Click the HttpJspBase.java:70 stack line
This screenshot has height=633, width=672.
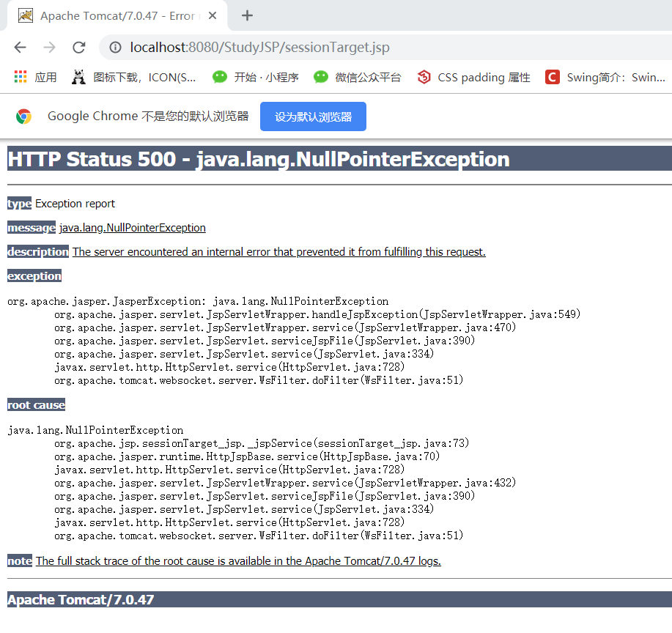[x=247, y=456]
